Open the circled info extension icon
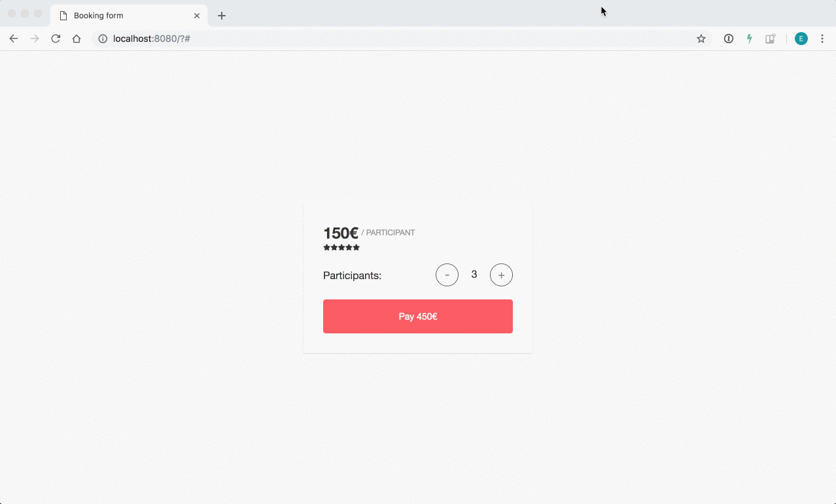 (728, 39)
